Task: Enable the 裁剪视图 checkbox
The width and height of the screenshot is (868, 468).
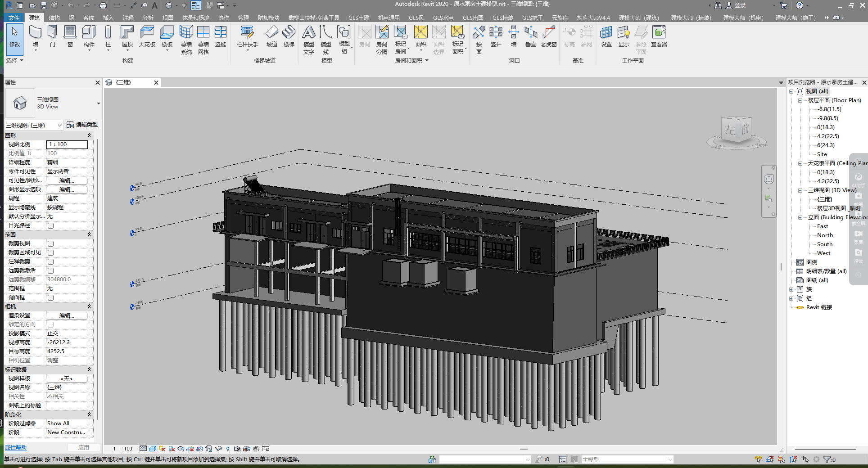Action: tap(51, 243)
